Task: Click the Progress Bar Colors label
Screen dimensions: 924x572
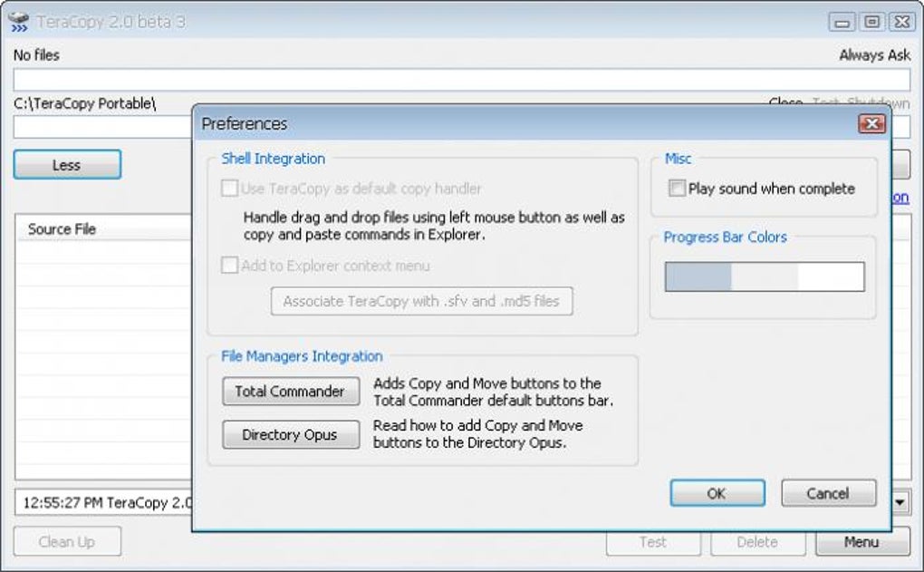Action: [726, 238]
